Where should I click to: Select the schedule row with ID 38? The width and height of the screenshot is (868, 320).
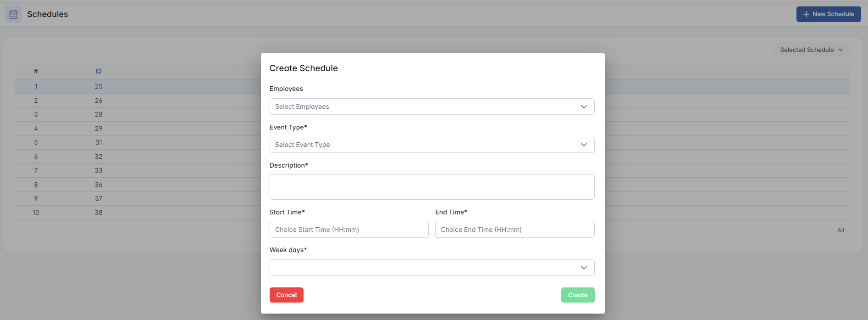(99, 213)
